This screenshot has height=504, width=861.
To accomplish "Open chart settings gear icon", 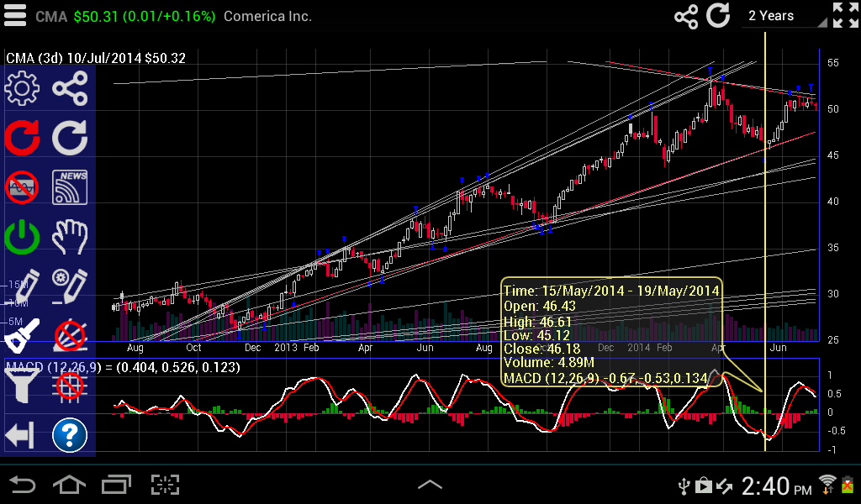I will pyautogui.click(x=22, y=87).
